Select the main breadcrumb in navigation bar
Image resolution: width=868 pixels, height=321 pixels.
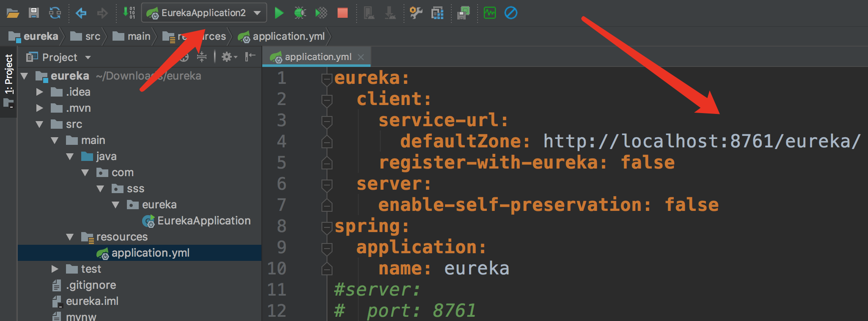click(132, 36)
